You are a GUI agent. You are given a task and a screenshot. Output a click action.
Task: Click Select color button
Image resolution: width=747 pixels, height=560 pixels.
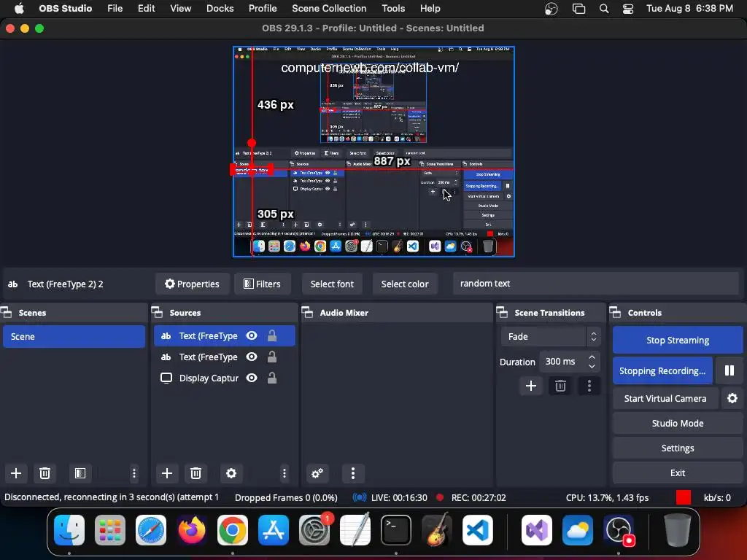[404, 284]
